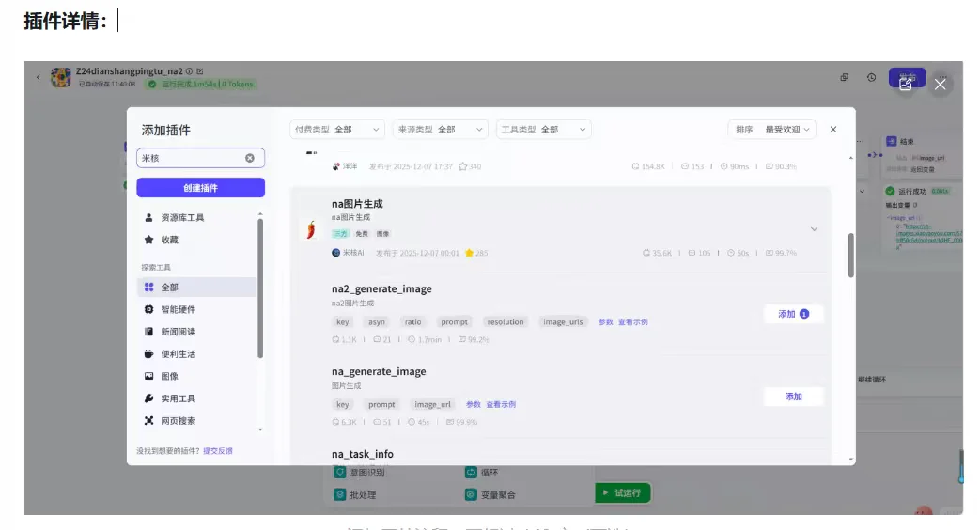The height and width of the screenshot is (530, 980).
Task: Open 资源库工具 category
Action: 196,217
